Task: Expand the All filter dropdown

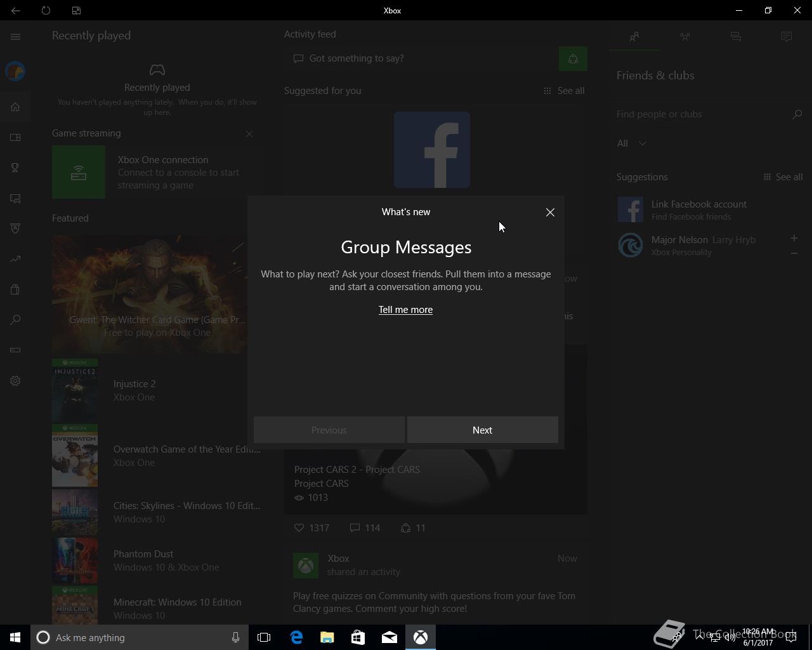Action: click(632, 143)
